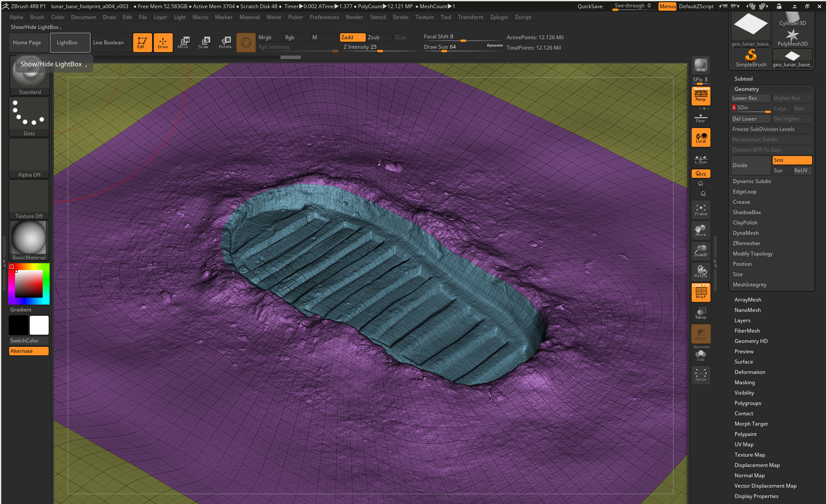
Task: Select the Move tool in top toolbar
Action: coord(183,42)
